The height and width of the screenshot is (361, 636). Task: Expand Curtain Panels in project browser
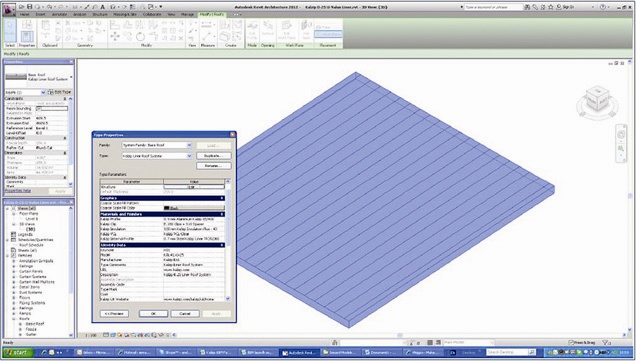(14, 271)
